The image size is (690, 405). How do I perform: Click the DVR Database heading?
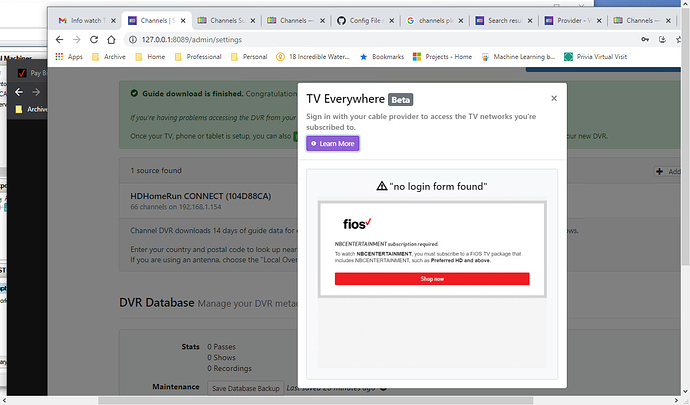click(157, 302)
